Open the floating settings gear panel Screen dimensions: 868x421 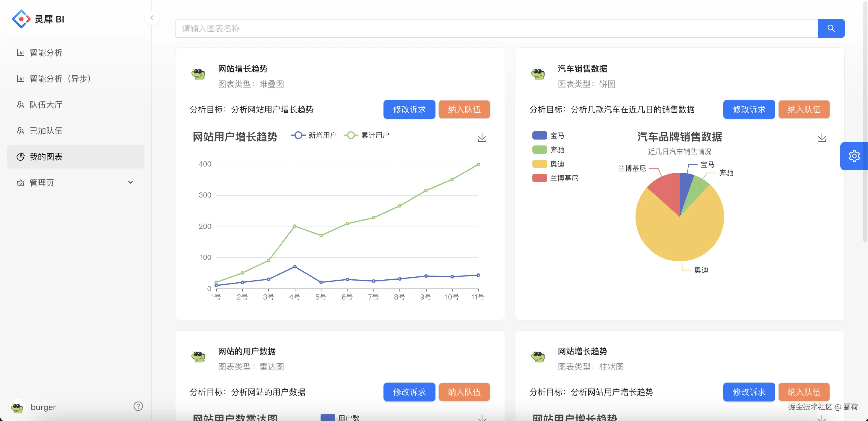854,156
